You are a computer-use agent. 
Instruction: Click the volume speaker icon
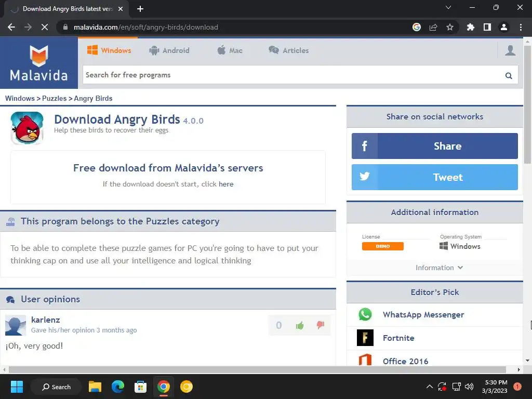coord(469,387)
